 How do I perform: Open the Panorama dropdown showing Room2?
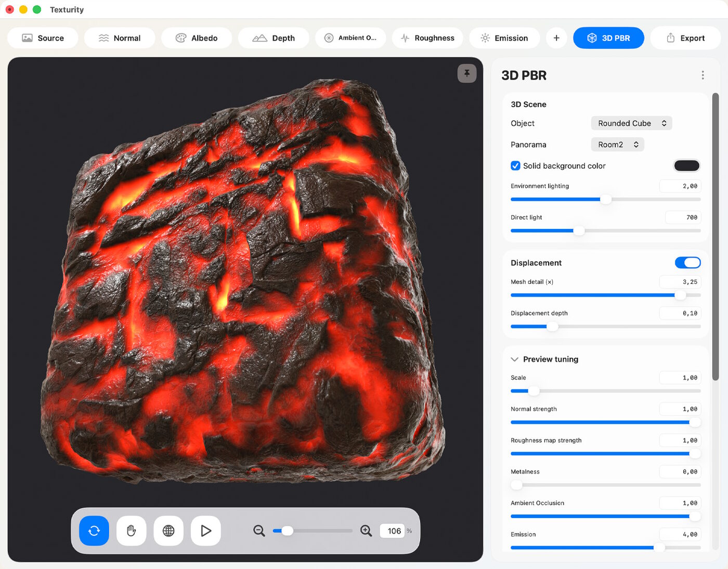618,145
